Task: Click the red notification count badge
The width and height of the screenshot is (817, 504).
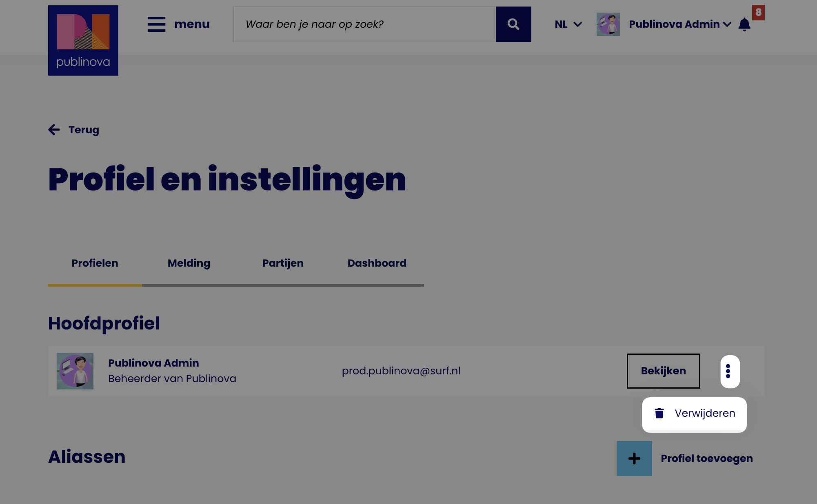Action: pyautogui.click(x=758, y=12)
